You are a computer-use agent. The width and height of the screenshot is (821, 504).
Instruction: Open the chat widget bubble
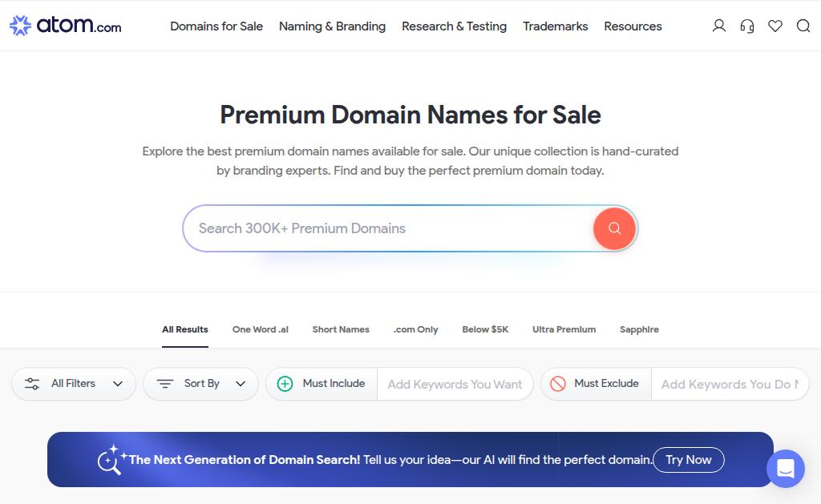786,469
